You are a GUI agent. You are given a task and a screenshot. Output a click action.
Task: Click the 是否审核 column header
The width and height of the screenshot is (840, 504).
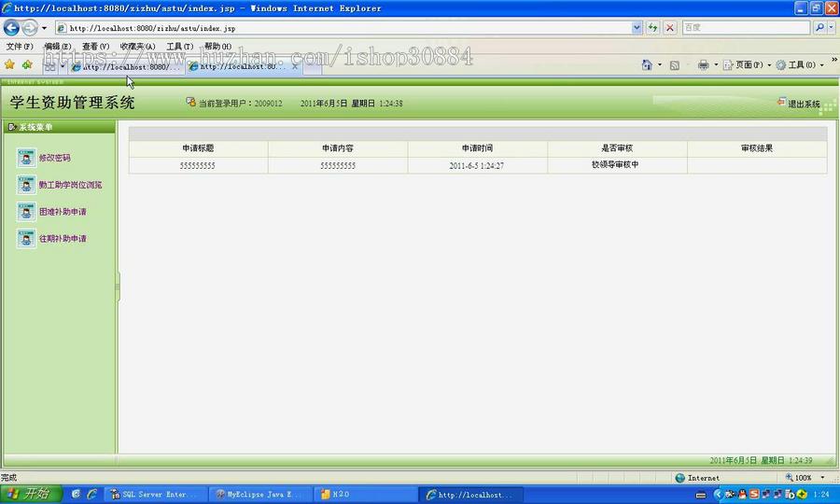click(617, 148)
